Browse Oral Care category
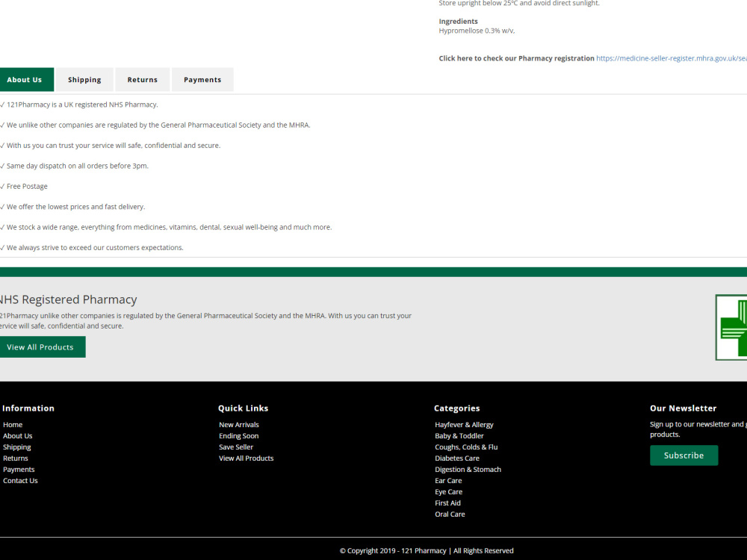Screen dimensions: 747x560 pos(450,514)
